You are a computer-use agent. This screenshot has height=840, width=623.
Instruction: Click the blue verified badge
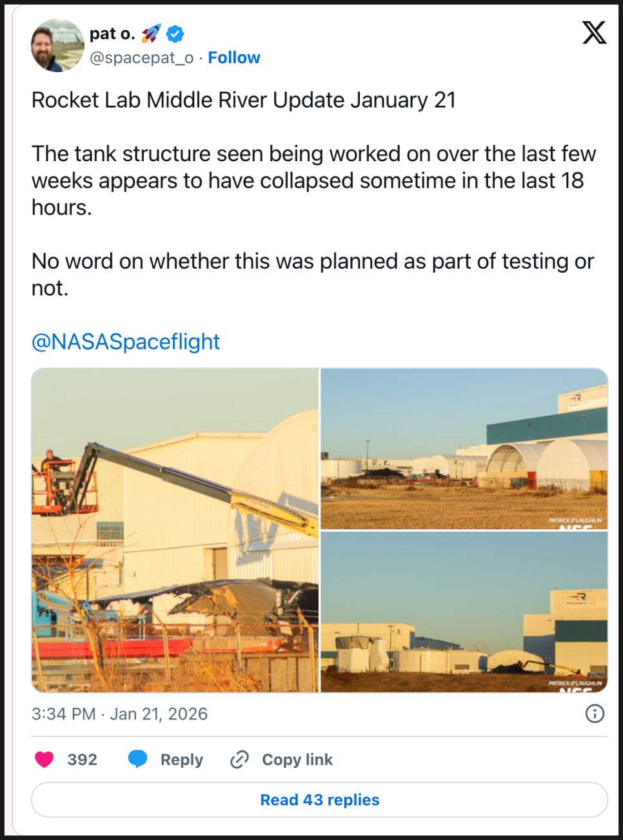(175, 34)
